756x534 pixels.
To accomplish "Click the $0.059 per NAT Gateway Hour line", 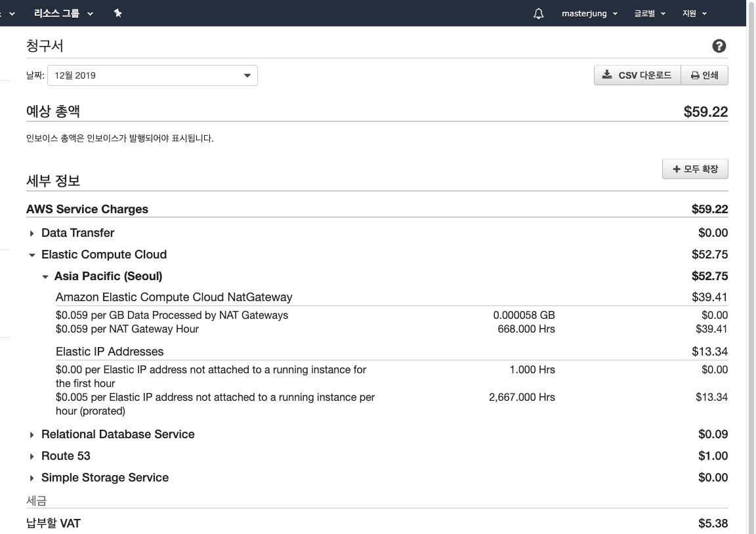I will [127, 329].
